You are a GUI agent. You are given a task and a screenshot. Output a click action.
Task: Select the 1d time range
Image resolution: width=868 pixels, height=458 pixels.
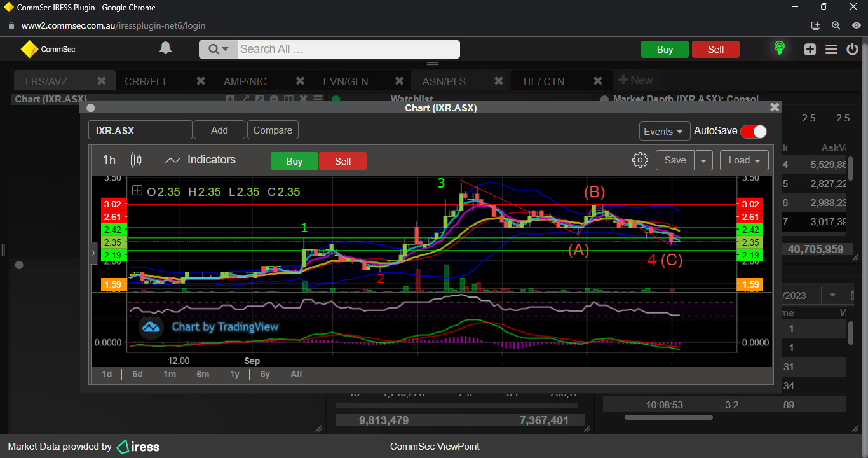coord(107,374)
